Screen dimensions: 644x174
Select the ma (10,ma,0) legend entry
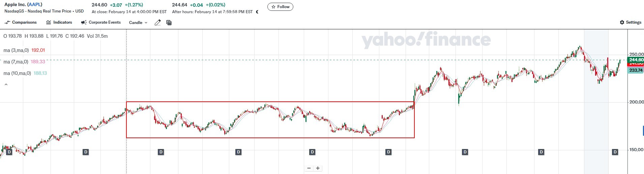(x=17, y=73)
